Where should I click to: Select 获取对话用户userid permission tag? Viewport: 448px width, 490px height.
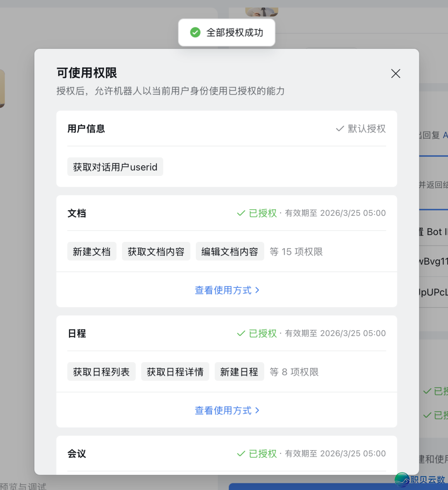(x=115, y=167)
